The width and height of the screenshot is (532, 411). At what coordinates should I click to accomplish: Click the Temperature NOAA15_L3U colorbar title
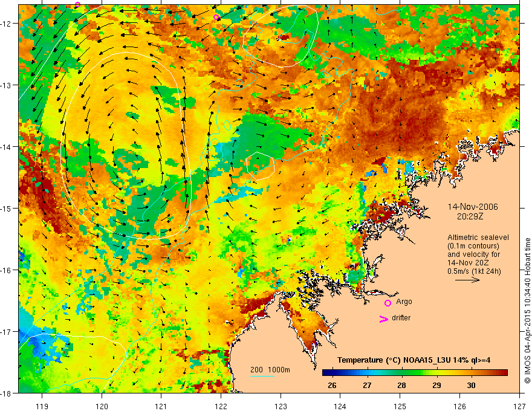(414, 360)
